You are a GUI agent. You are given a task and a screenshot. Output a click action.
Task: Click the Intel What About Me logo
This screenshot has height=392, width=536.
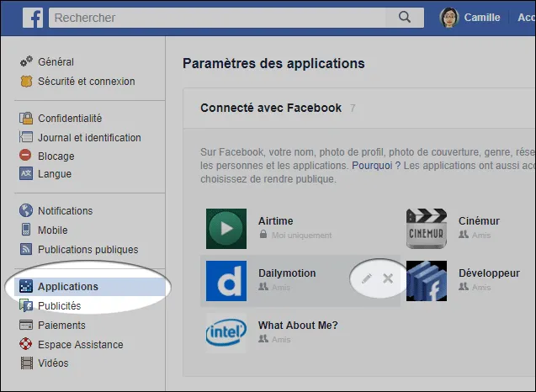(x=226, y=333)
